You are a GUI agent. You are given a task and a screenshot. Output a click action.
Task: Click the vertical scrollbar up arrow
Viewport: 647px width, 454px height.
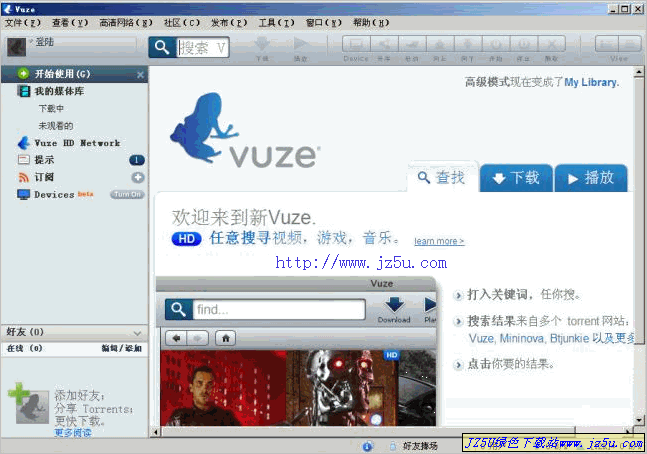639,72
